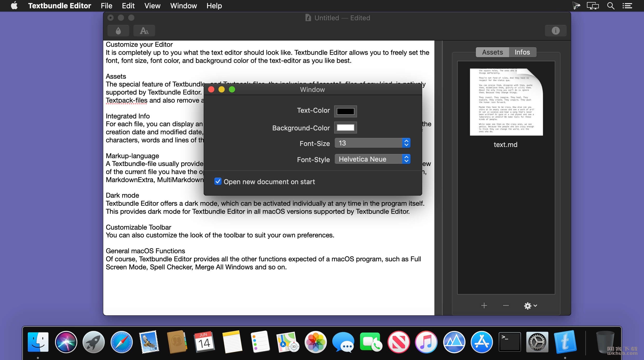Image resolution: width=644 pixels, height=360 pixels.
Task: Pick the Text-Color swatch
Action: [x=345, y=111]
